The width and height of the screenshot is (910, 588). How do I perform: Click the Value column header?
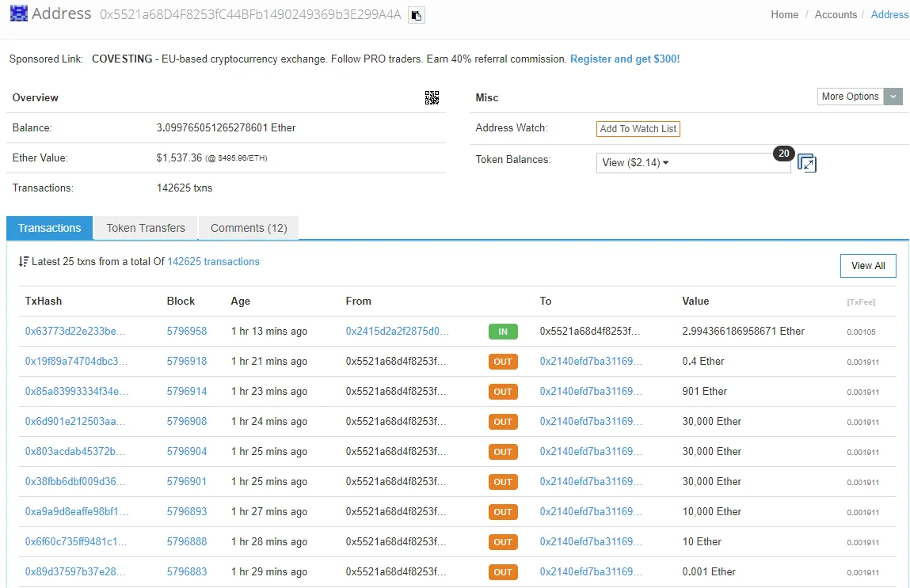pos(695,301)
